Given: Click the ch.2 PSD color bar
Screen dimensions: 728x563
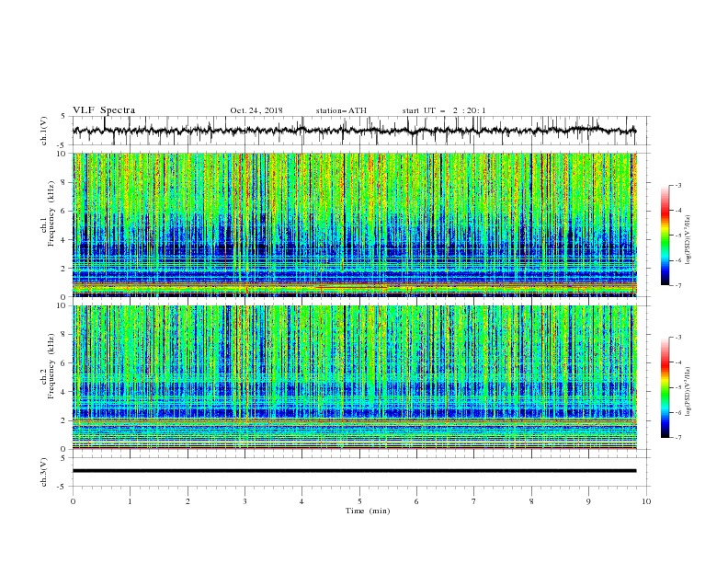Looking at the screenshot, I should click(x=665, y=387).
